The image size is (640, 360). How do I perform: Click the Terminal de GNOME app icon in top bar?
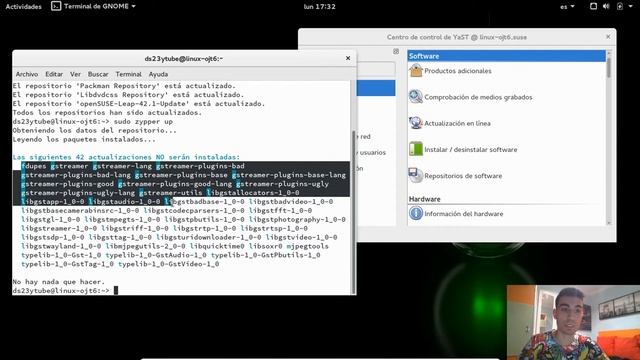(x=56, y=6)
